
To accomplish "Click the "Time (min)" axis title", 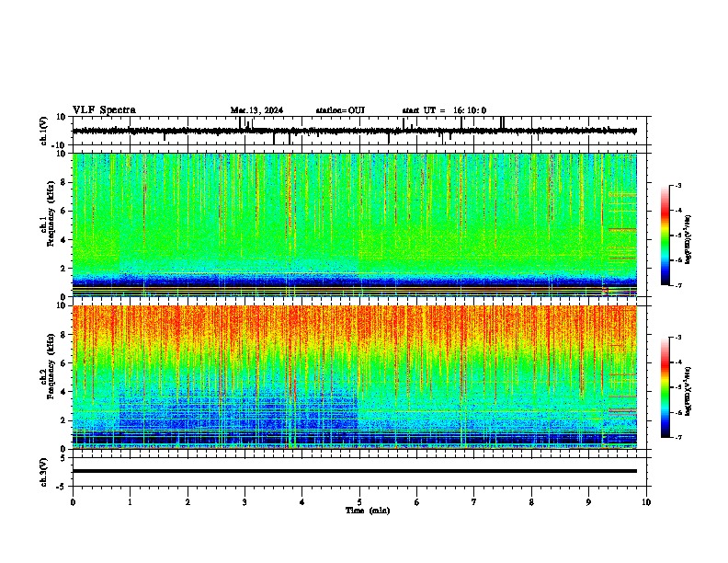I will click(x=368, y=511).
